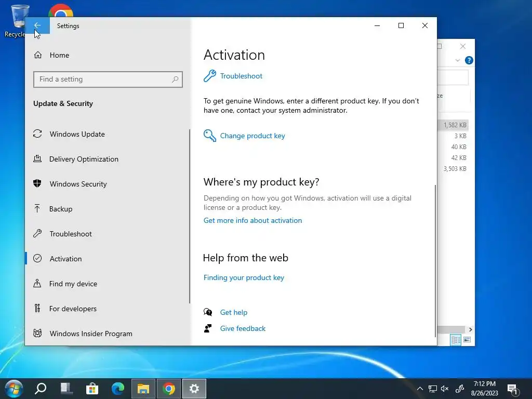532x399 pixels.
Task: Open Windows Security section
Action: (x=78, y=184)
